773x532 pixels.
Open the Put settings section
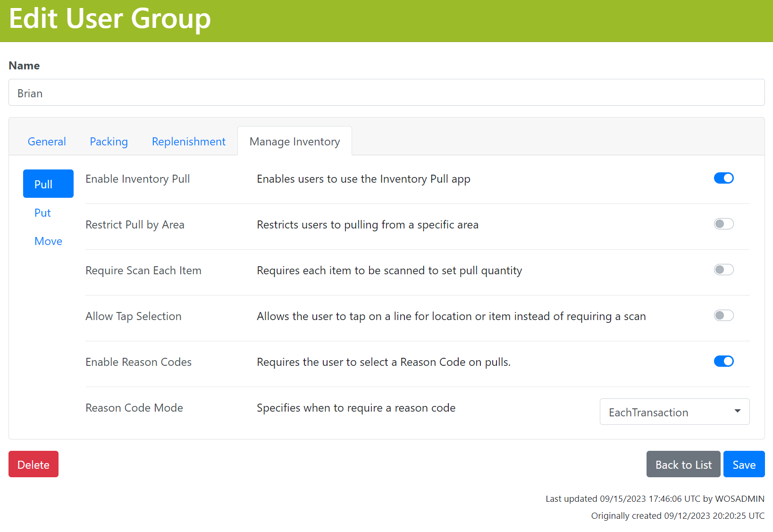[42, 213]
